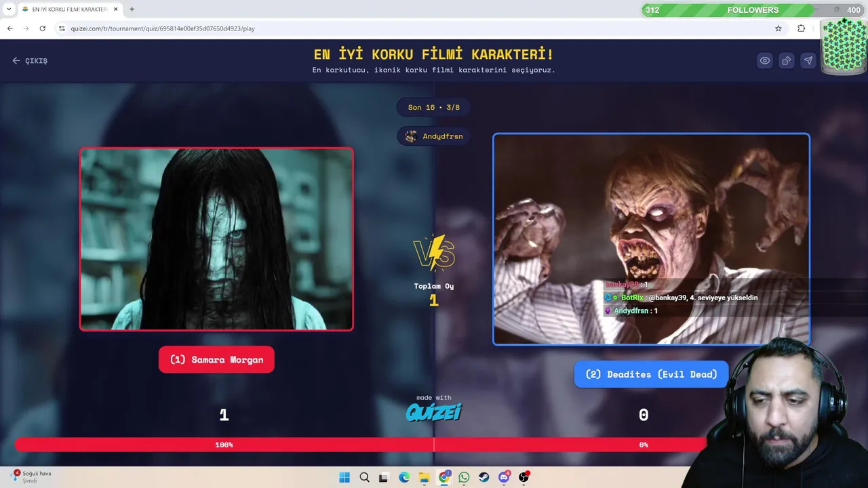Select the Deadites image card
This screenshot has width=868, height=488.
(651, 239)
